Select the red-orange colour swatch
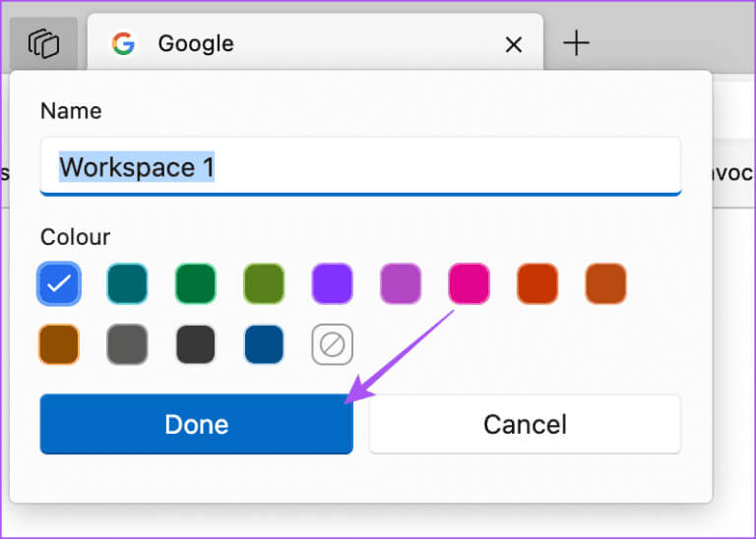Image resolution: width=756 pixels, height=539 pixels. [x=537, y=283]
